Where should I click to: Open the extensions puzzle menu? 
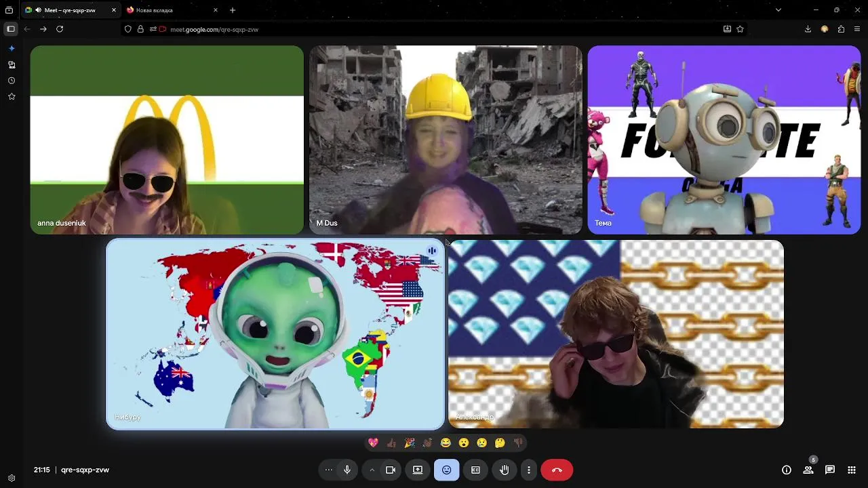841,29
